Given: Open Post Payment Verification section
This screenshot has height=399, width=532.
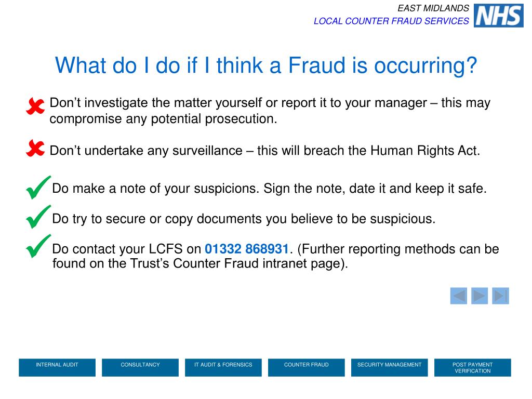Looking at the screenshot, I should 473,367.
